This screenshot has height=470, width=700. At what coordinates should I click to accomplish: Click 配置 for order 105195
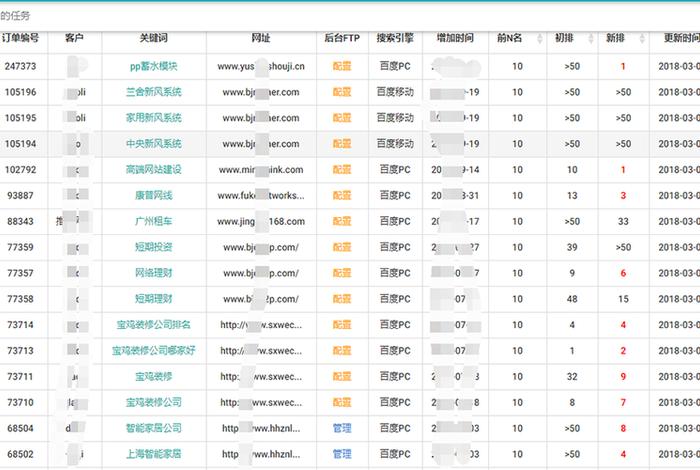342,118
